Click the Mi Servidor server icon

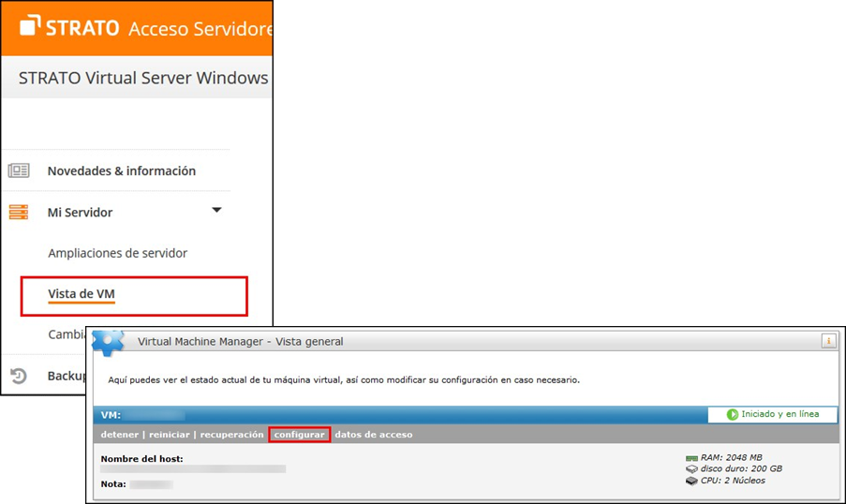coord(19,213)
